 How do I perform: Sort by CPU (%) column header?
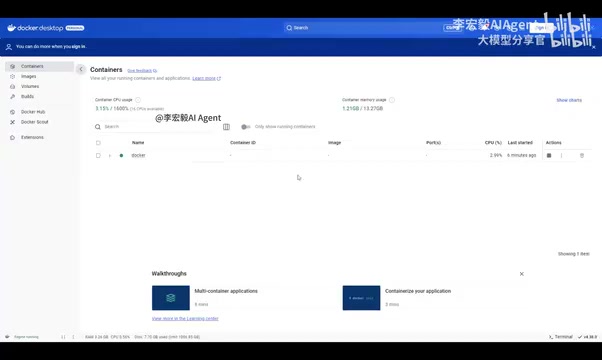point(493,143)
